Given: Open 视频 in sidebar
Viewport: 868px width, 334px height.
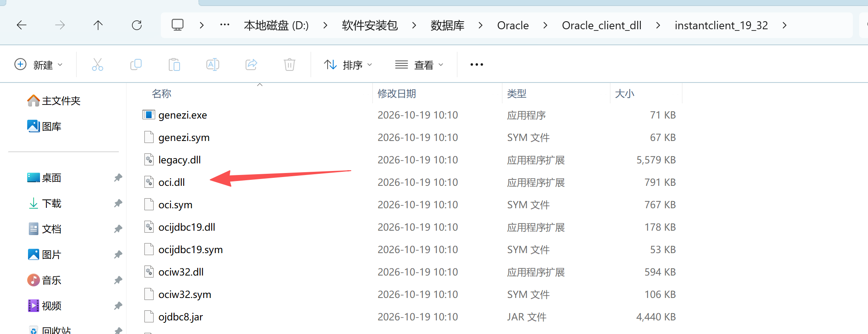Looking at the screenshot, I should point(44,306).
